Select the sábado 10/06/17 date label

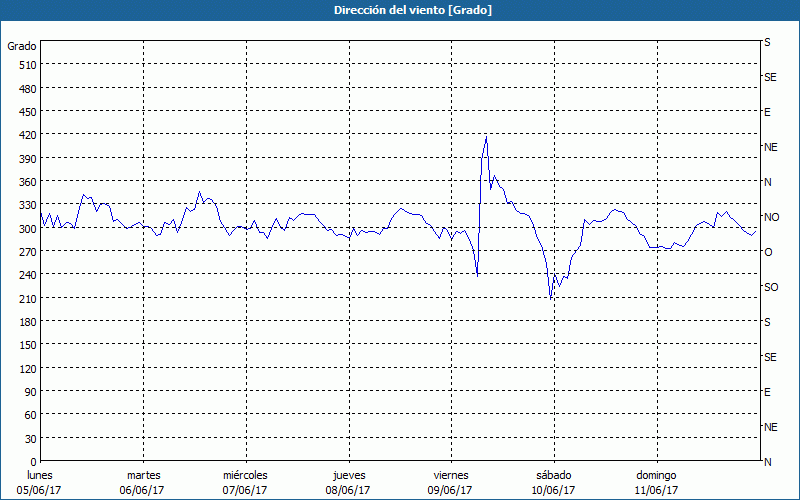[553, 482]
